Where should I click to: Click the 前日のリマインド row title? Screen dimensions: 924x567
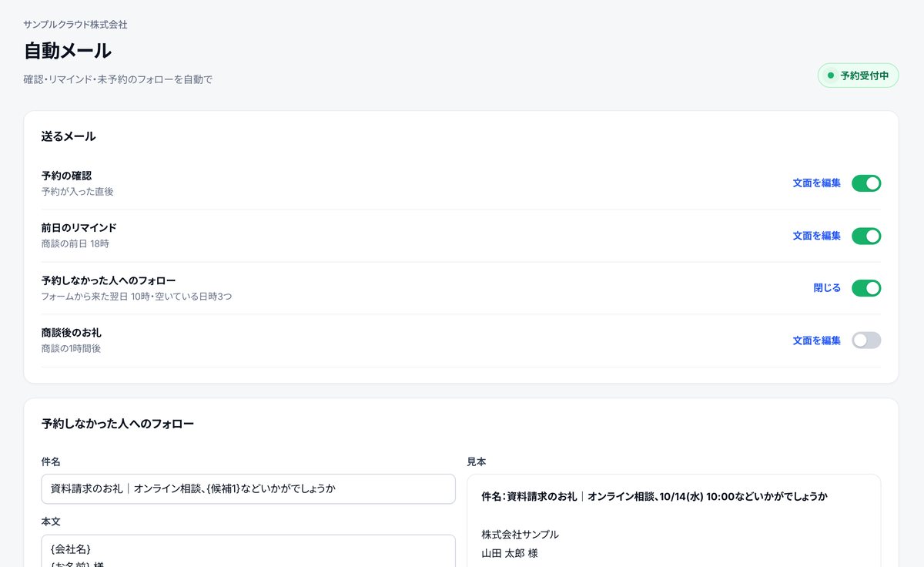click(x=79, y=228)
